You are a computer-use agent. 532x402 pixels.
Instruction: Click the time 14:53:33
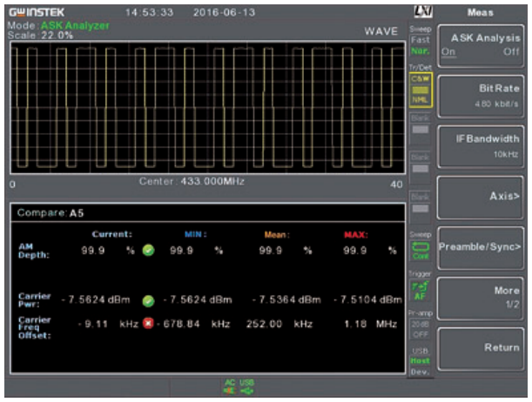coord(149,12)
